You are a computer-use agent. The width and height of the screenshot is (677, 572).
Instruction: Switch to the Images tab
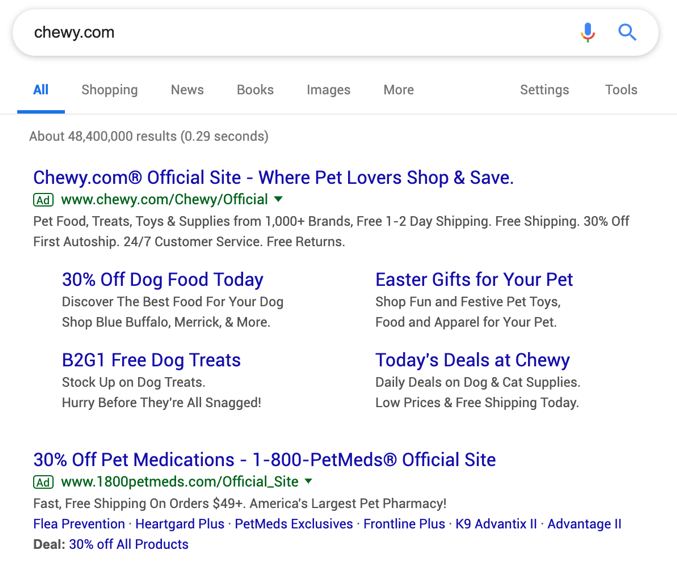(328, 90)
